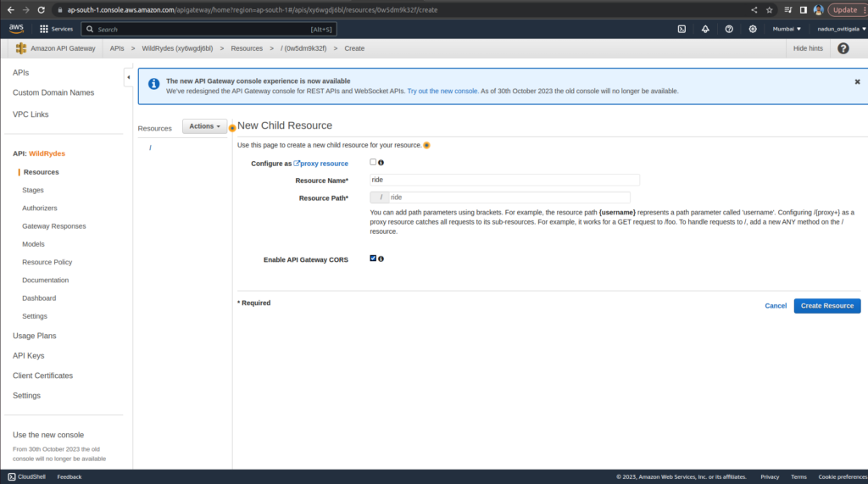The height and width of the screenshot is (484, 868).
Task: Open the proxy resource documentation link
Action: click(321, 164)
